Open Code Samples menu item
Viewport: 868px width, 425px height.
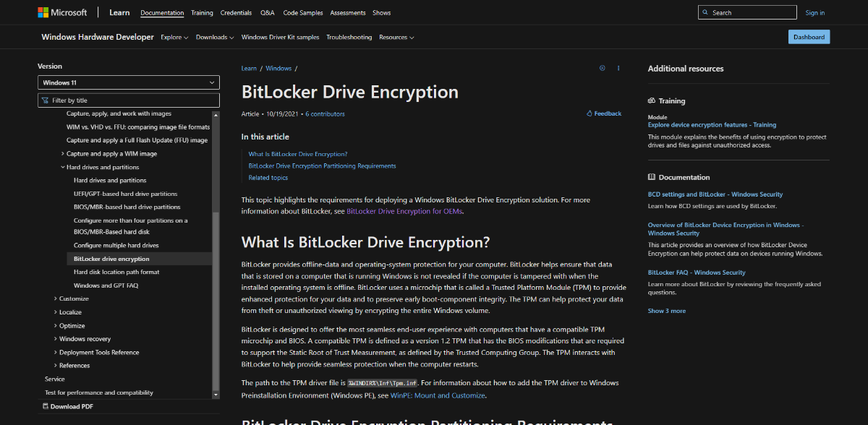pos(302,13)
